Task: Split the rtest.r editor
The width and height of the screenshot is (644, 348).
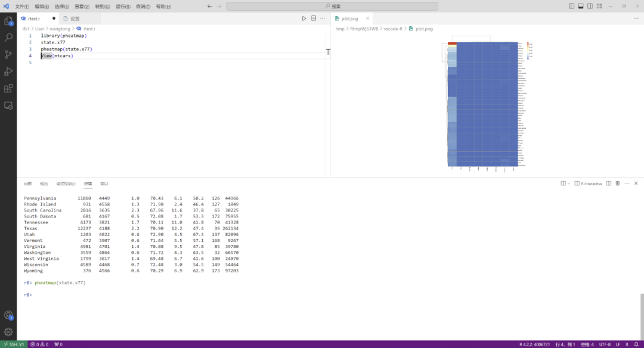Action: [314, 18]
